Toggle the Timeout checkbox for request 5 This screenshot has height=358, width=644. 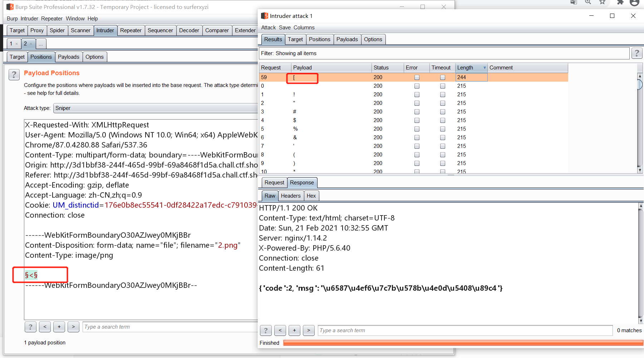coord(443,129)
